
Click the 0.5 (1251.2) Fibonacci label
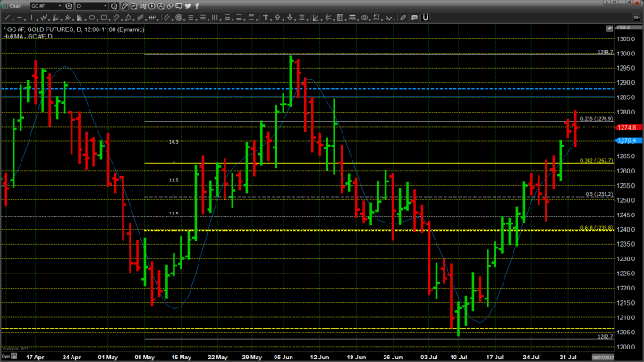598,194
